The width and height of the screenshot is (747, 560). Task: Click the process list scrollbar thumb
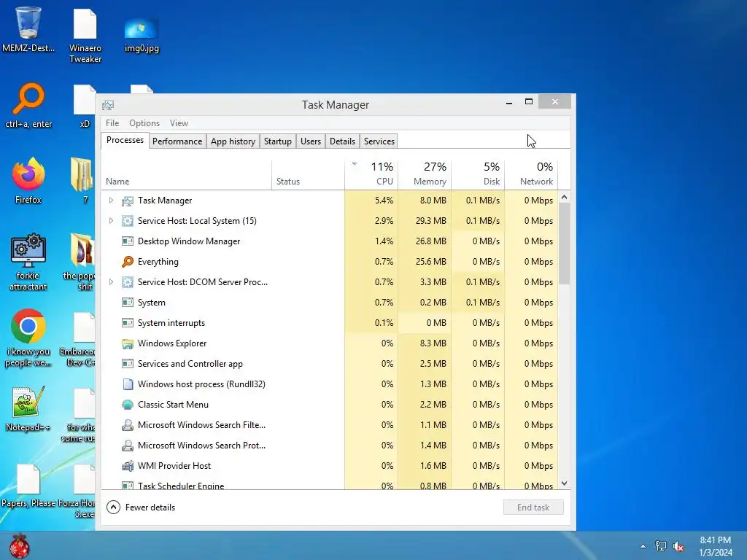(x=564, y=244)
